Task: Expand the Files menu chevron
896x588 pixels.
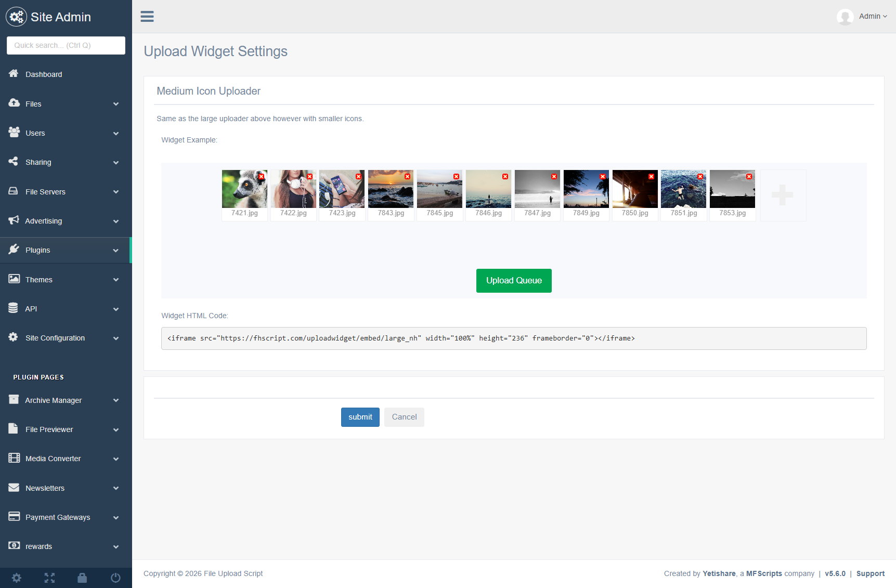Action: [116, 104]
